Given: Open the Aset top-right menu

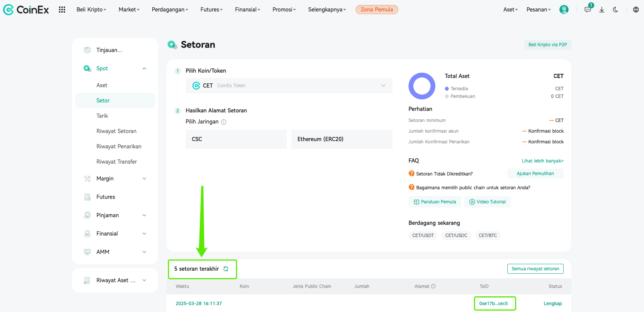Looking at the screenshot, I should point(510,10).
